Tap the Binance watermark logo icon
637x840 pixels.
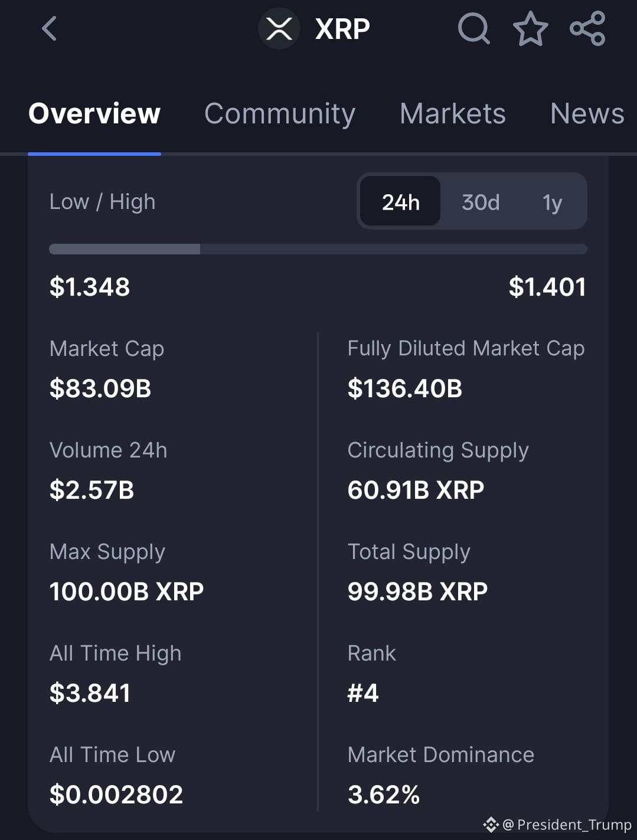[491, 824]
